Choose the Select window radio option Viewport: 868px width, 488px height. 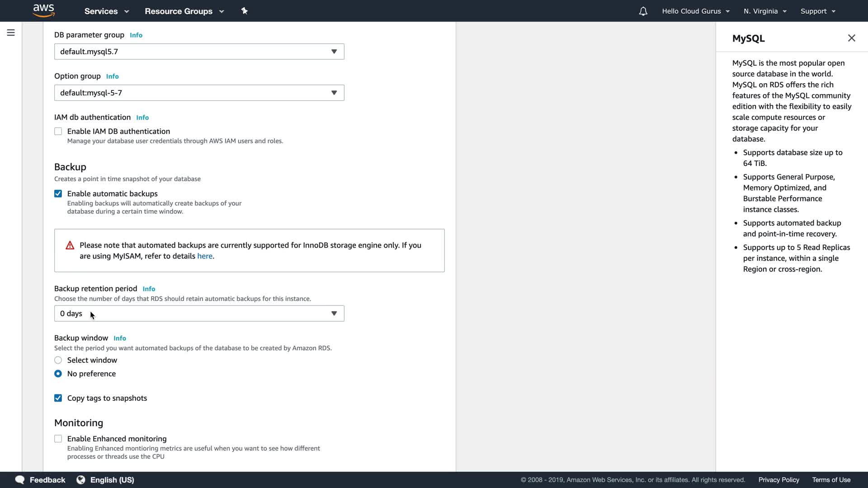58,360
